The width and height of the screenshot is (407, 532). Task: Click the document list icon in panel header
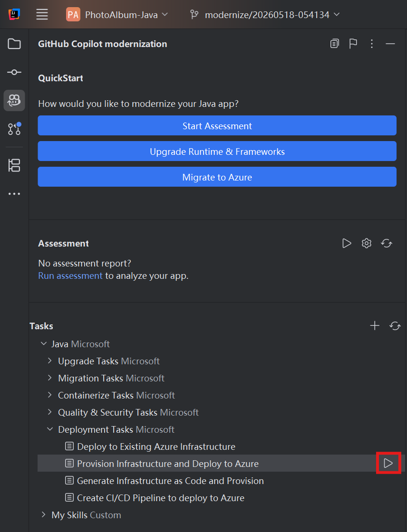[335, 44]
